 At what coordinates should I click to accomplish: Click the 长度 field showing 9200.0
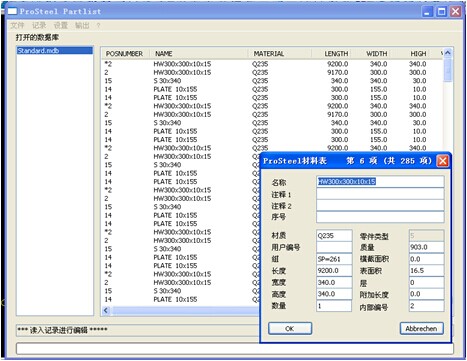point(334,270)
